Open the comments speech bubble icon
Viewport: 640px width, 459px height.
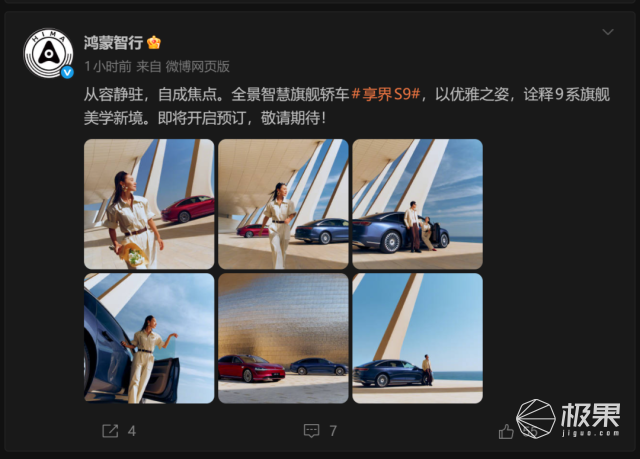click(x=311, y=431)
